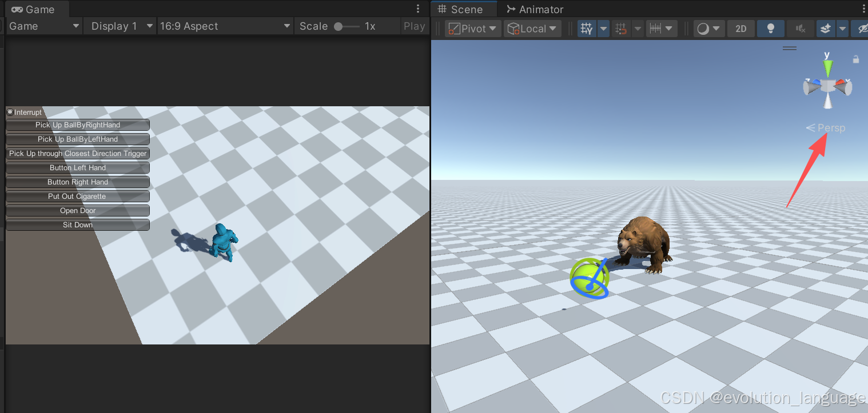868x413 pixels.
Task: Click Pick Up BallByLeftHand button
Action: [78, 139]
